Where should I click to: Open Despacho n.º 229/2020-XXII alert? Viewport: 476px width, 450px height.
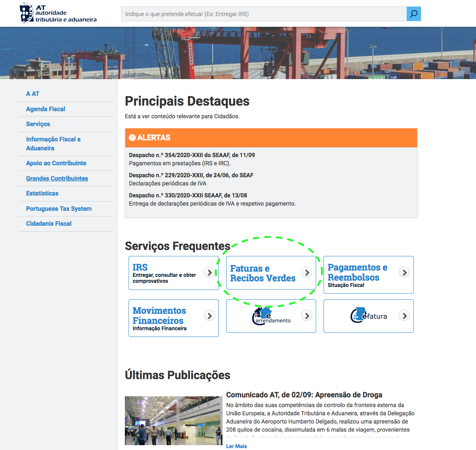pyautogui.click(x=191, y=175)
